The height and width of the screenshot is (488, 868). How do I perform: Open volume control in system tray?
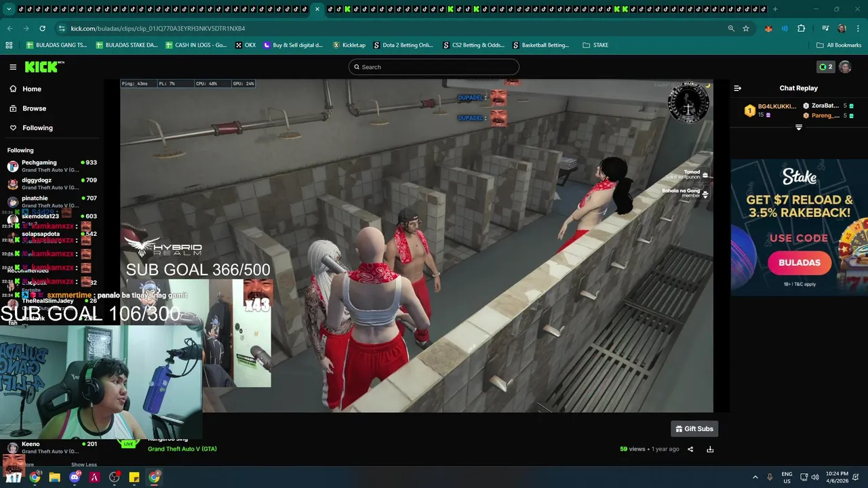coord(815,477)
